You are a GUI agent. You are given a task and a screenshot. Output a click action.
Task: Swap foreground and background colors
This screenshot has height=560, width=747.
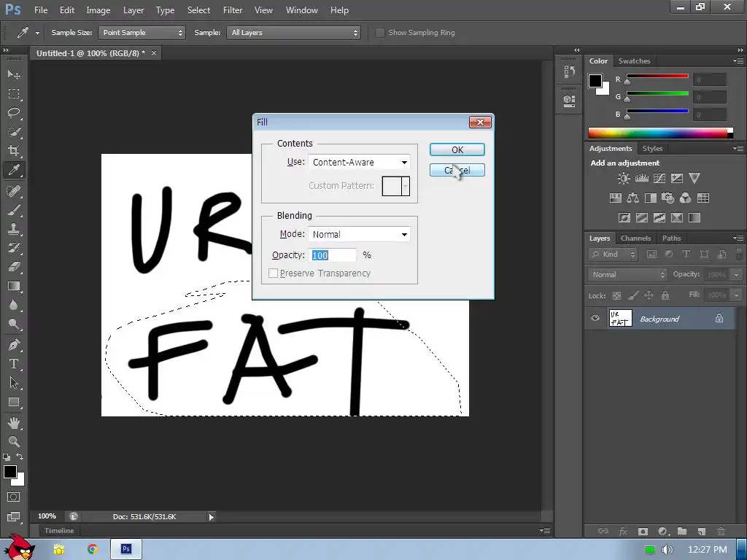pos(20,456)
